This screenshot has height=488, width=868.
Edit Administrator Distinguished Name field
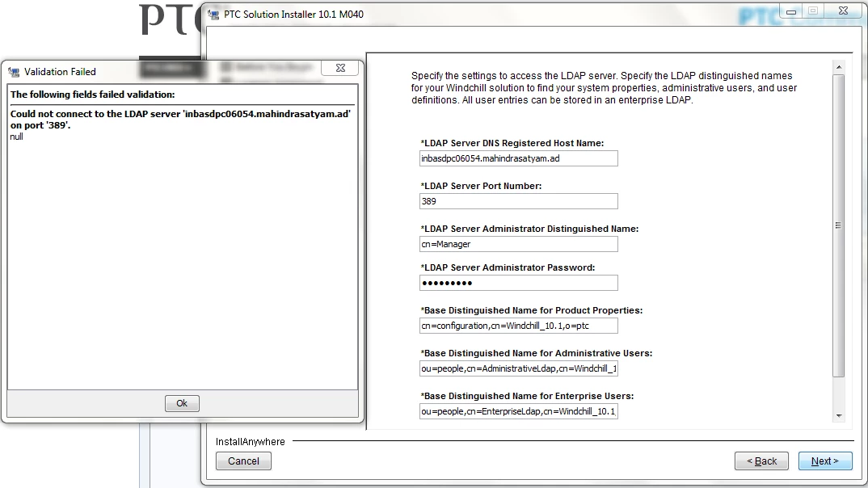[x=519, y=244]
